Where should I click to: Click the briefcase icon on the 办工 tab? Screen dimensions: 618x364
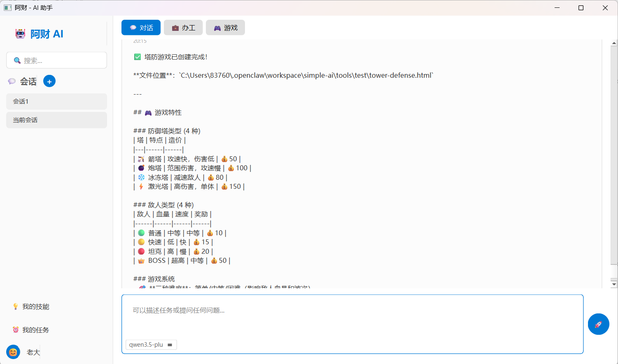point(175,27)
